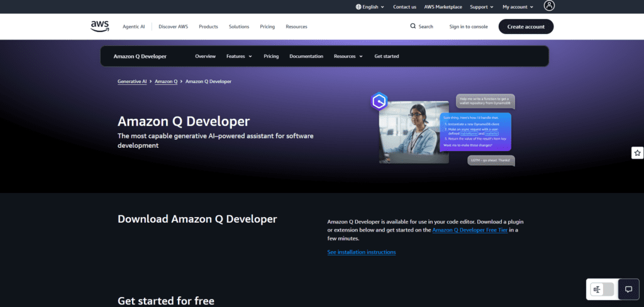Go to the Overview tab

(206, 56)
